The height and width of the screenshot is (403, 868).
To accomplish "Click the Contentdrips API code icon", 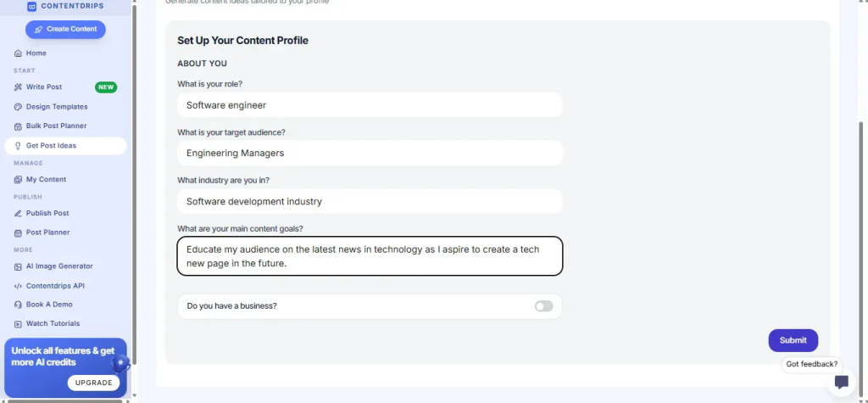I will (19, 286).
